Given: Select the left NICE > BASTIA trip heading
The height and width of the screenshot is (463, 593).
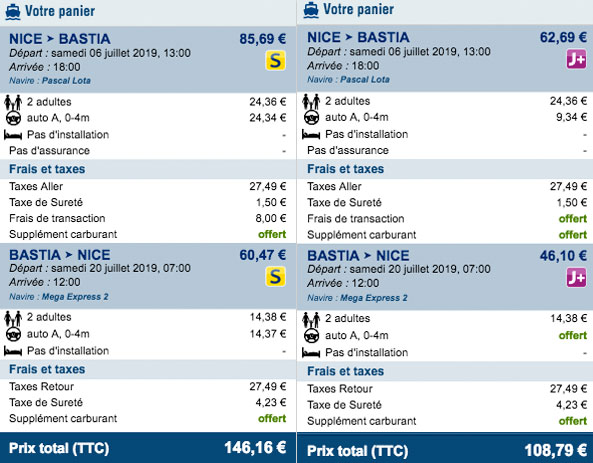Looking at the screenshot, I should (60, 39).
